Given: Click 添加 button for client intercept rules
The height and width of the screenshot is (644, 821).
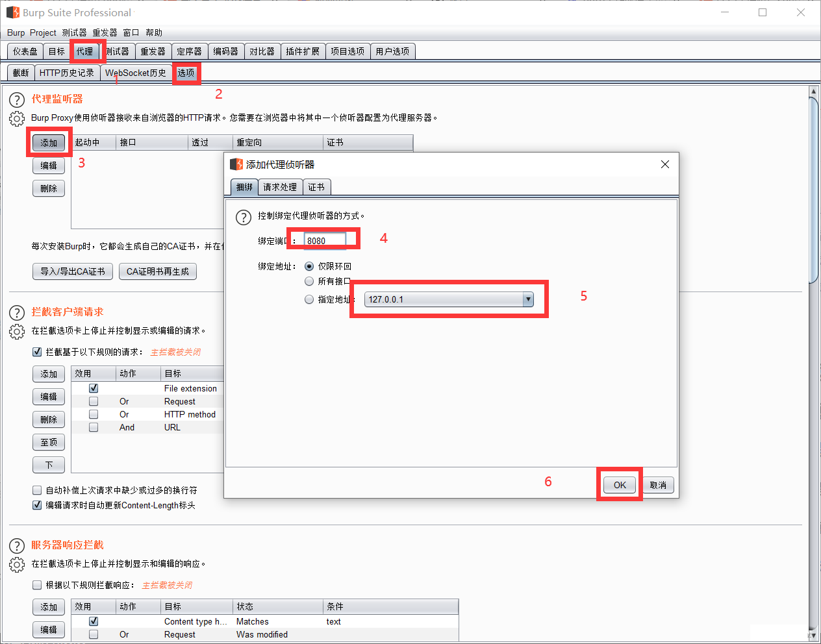Looking at the screenshot, I should click(x=49, y=374).
